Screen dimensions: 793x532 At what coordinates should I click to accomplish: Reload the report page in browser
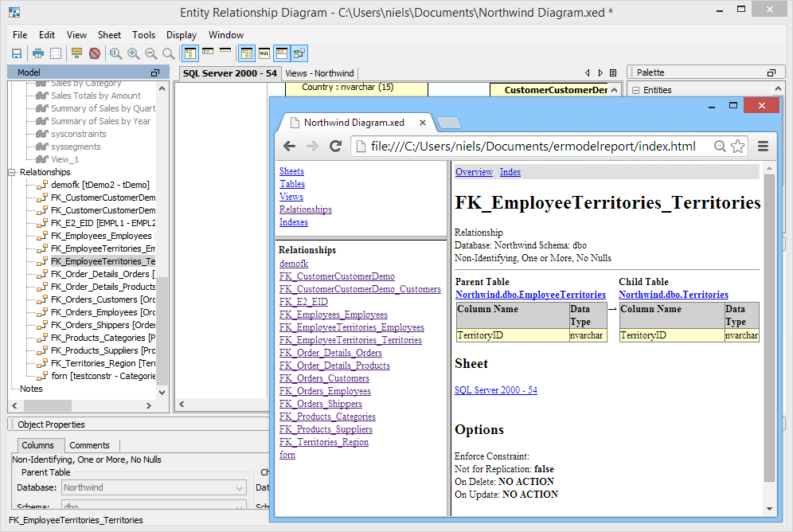click(336, 147)
